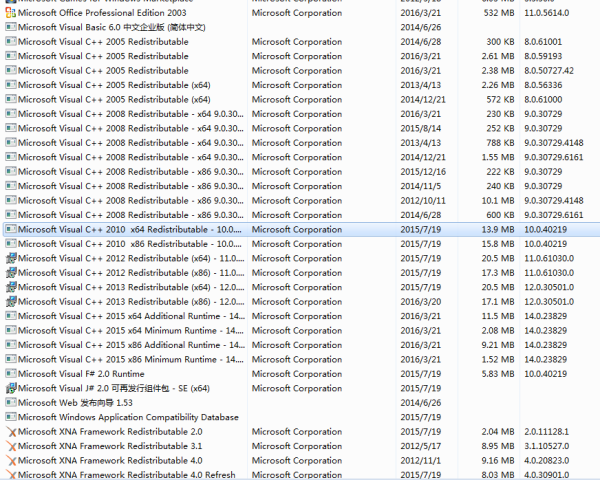Click the Visual Basic 6.0 program icon
This screenshot has width=600, height=480.
(x=11, y=27)
